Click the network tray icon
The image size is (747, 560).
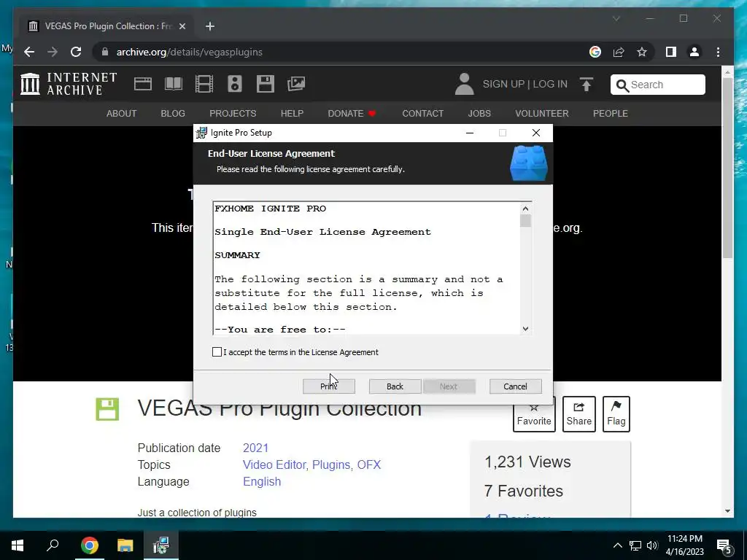(x=635, y=545)
